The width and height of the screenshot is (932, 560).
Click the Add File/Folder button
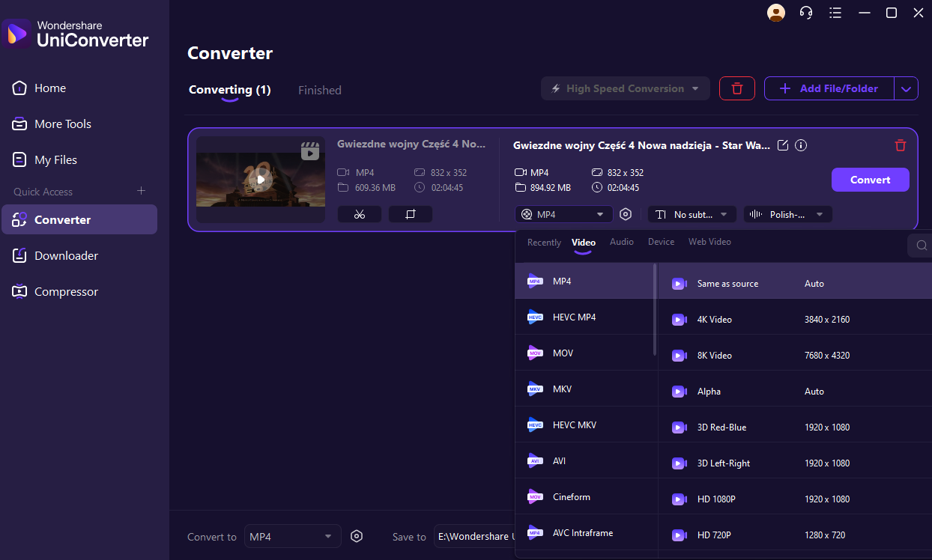coord(829,88)
